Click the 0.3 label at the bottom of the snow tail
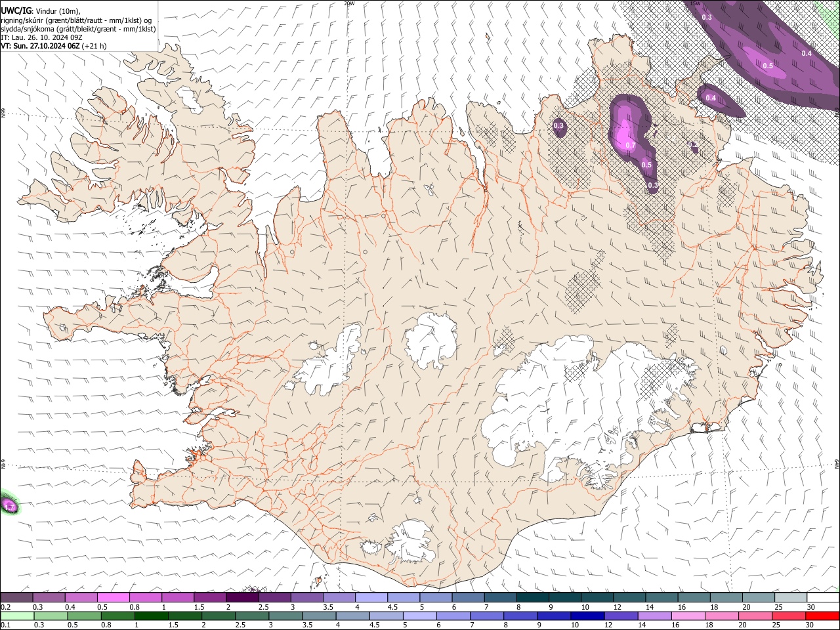 coord(652,186)
